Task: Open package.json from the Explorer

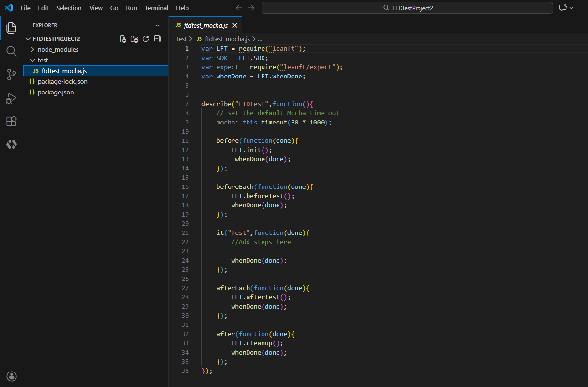Action: (56, 92)
